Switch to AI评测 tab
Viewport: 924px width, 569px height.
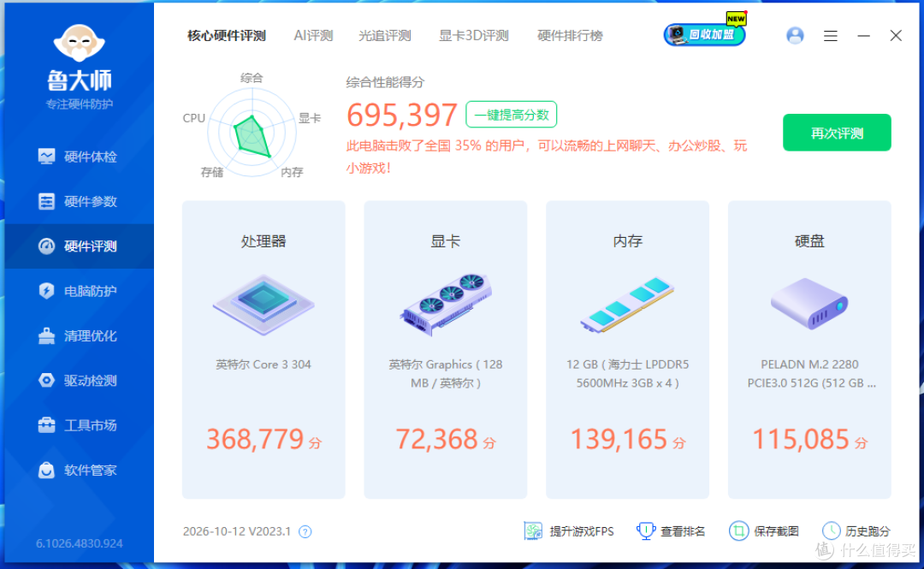[313, 36]
